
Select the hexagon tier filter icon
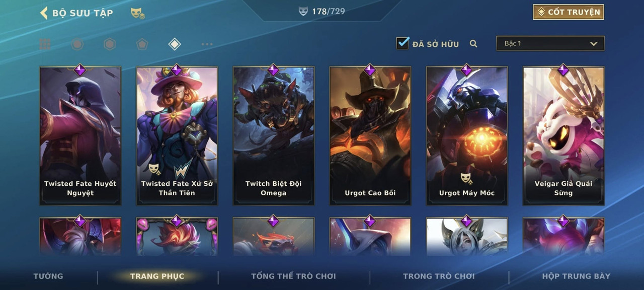[x=110, y=44]
